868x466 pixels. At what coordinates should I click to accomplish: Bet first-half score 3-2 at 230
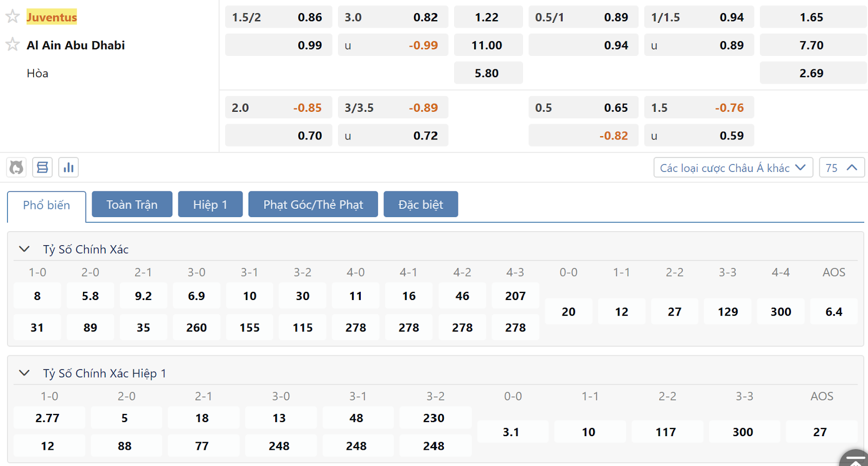pyautogui.click(x=435, y=418)
